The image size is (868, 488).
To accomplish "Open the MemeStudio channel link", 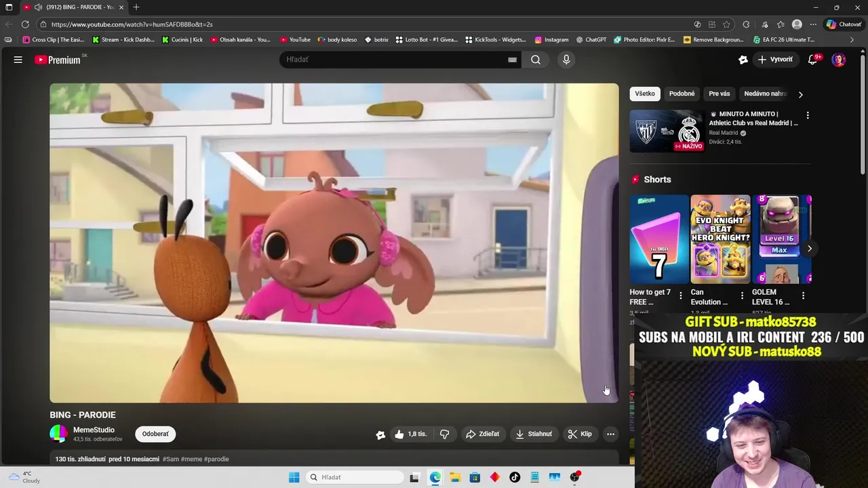I will [94, 430].
